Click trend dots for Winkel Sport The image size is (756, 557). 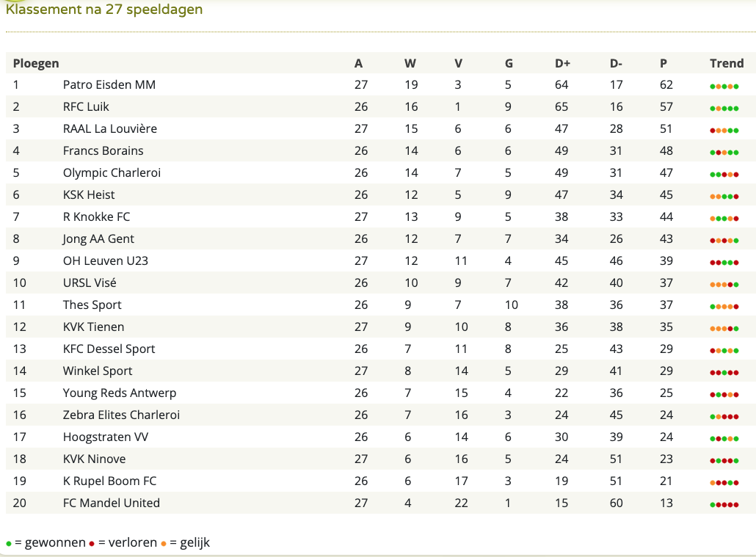click(x=724, y=373)
